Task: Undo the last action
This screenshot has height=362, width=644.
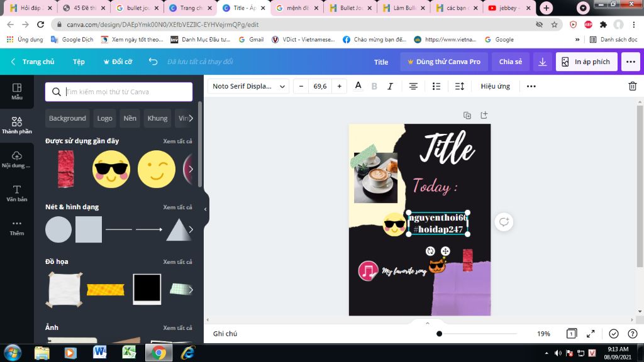Action: [153, 62]
